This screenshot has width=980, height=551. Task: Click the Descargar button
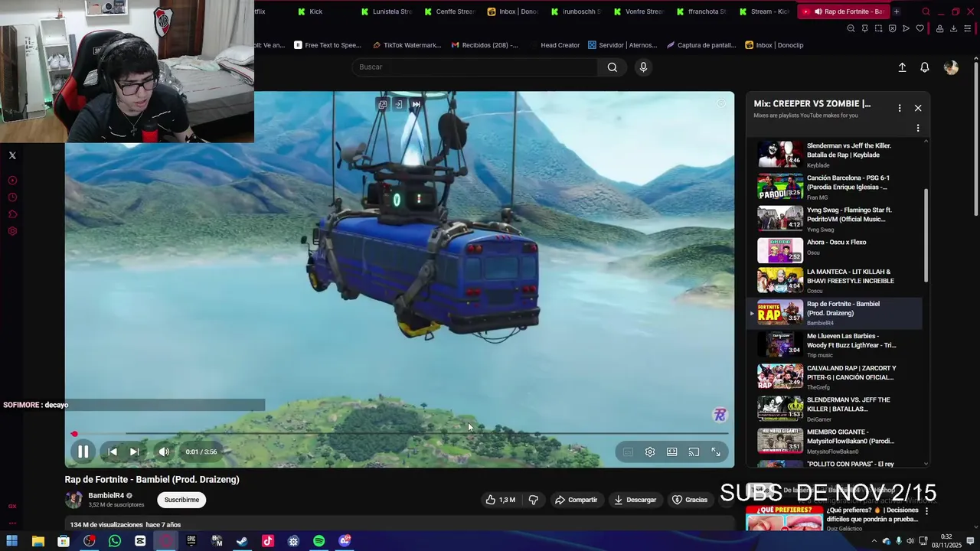635,500
